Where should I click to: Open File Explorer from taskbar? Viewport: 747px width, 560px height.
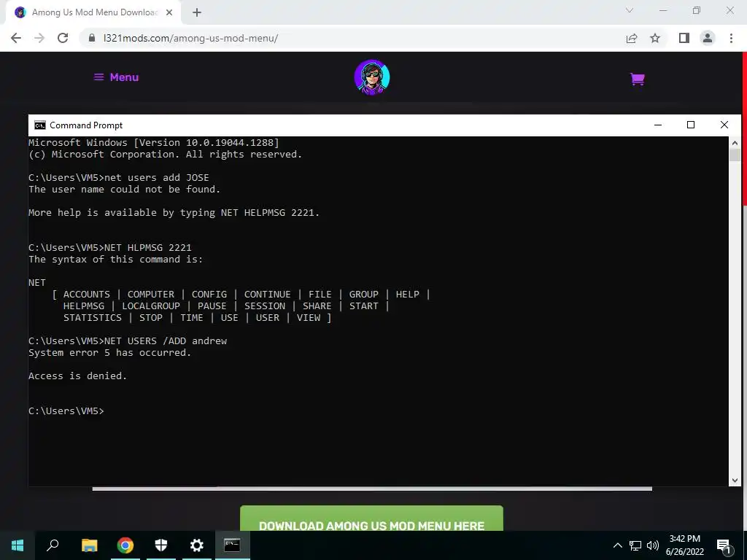(x=89, y=545)
